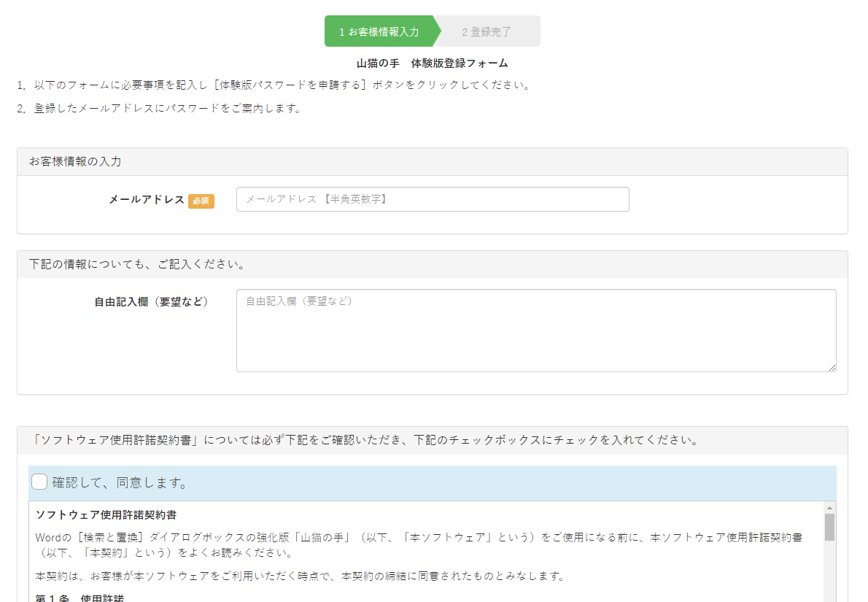Check the 確認して、同意します checkbox
This screenshot has width=868, height=602.
[39, 482]
